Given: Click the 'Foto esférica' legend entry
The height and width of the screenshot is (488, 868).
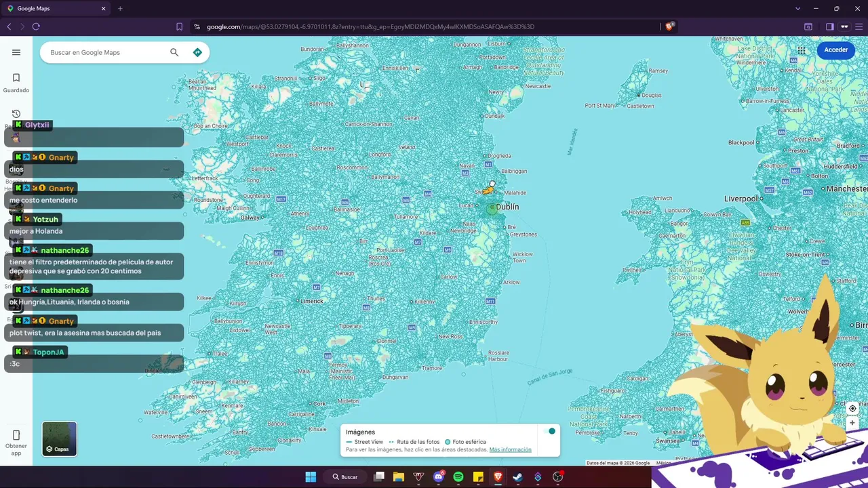Looking at the screenshot, I should 465,442.
